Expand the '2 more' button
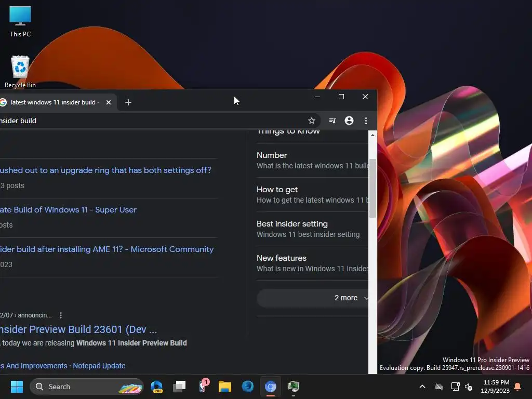Screen dimensions: 532x399 [x=312, y=298]
